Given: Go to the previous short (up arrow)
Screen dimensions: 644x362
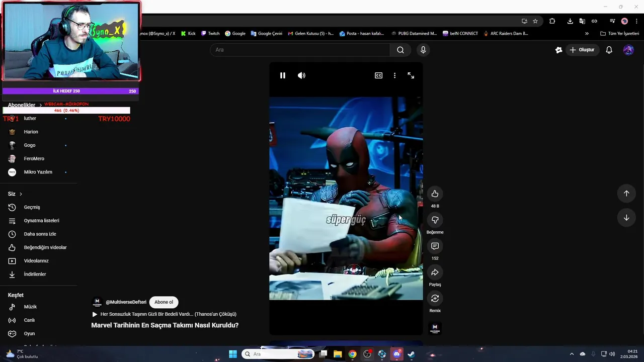Looking at the screenshot, I should 626,194.
